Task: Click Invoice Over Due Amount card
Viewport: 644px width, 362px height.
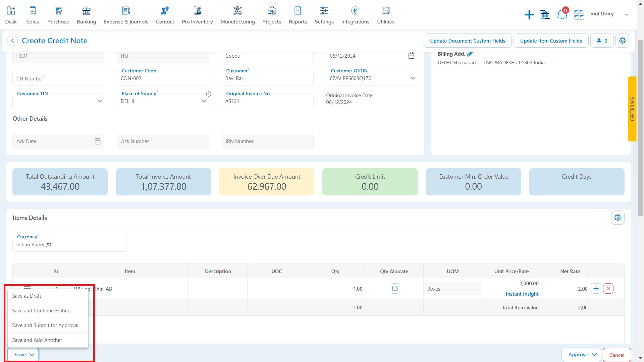Action: point(267,182)
